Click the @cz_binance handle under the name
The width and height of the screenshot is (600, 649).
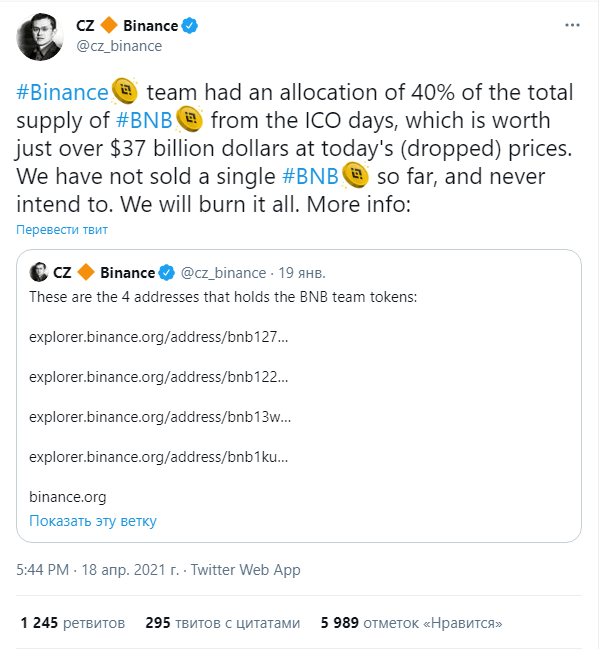click(119, 46)
